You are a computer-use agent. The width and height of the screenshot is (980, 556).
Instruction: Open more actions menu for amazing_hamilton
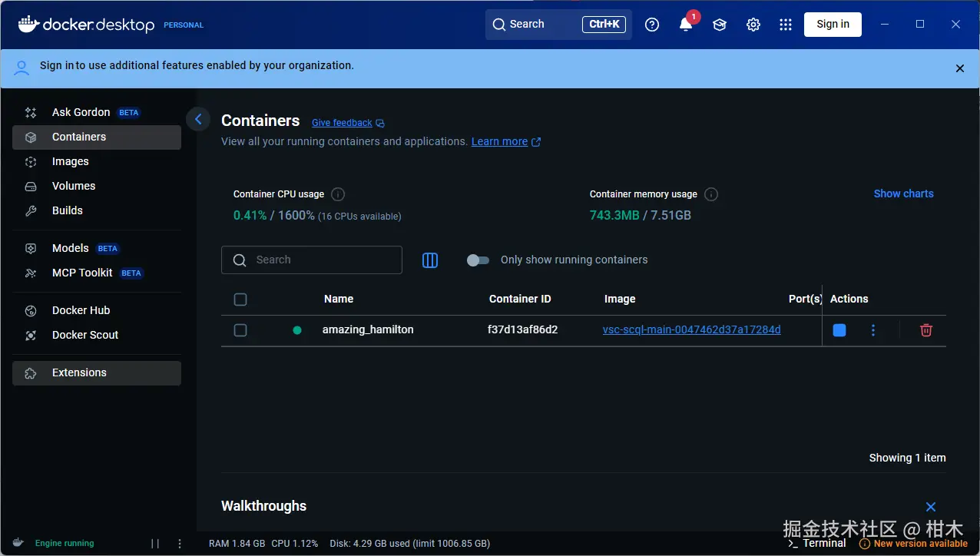tap(873, 330)
